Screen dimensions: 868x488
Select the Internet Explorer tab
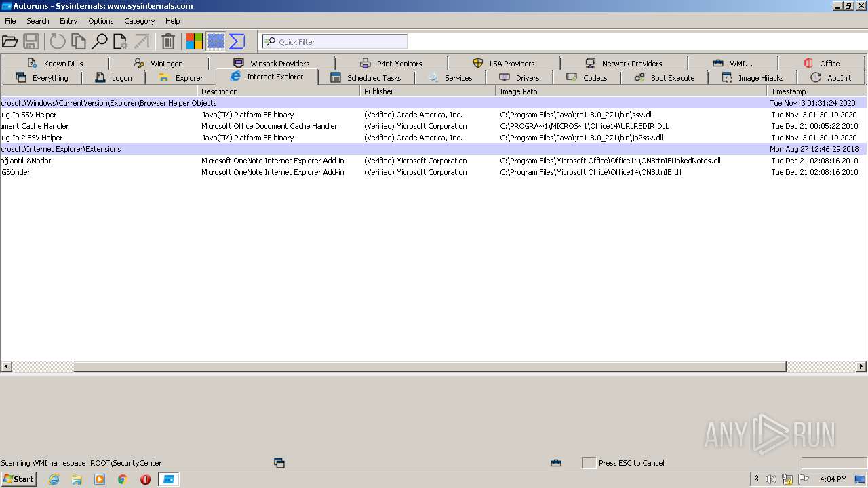pos(267,77)
